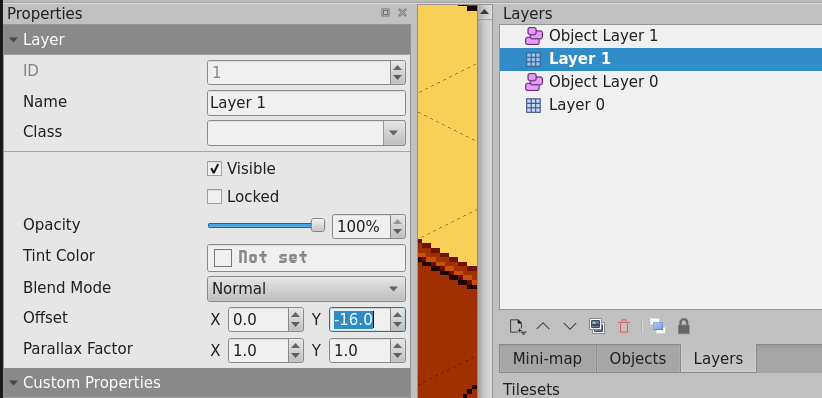Image resolution: width=822 pixels, height=398 pixels.
Task: Collapse the Custom Properties section
Action: [207, 383]
